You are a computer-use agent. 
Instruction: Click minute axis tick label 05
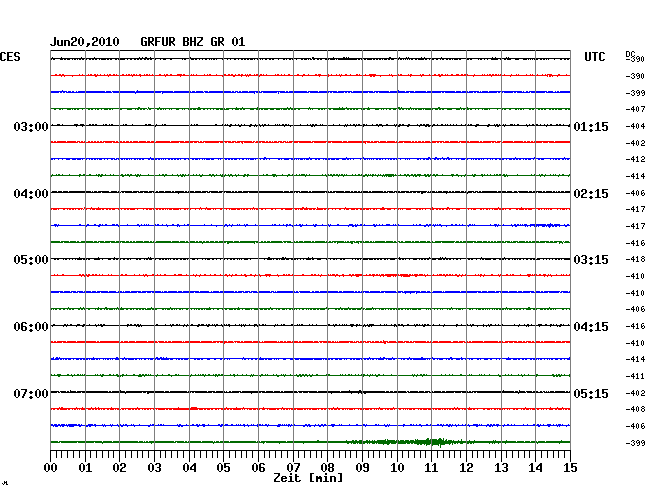(x=223, y=468)
